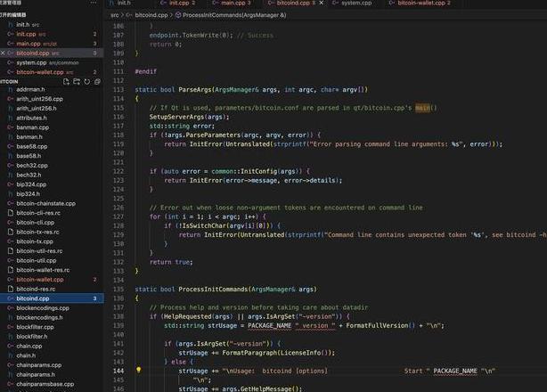547x392 pixels.
Task: Close the bitcoind.cpp editor tab
Action: point(321,3)
